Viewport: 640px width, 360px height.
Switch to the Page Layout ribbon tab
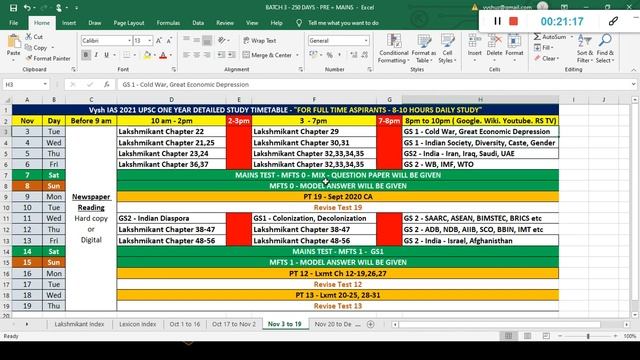[x=129, y=23]
